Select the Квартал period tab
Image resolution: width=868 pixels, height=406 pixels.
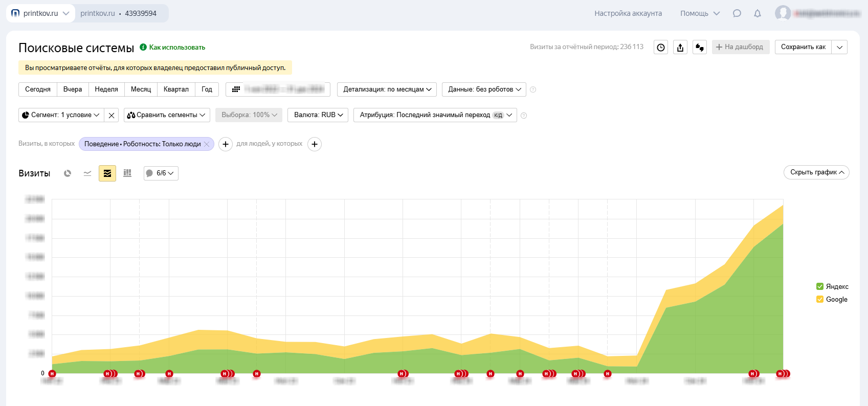pyautogui.click(x=176, y=89)
